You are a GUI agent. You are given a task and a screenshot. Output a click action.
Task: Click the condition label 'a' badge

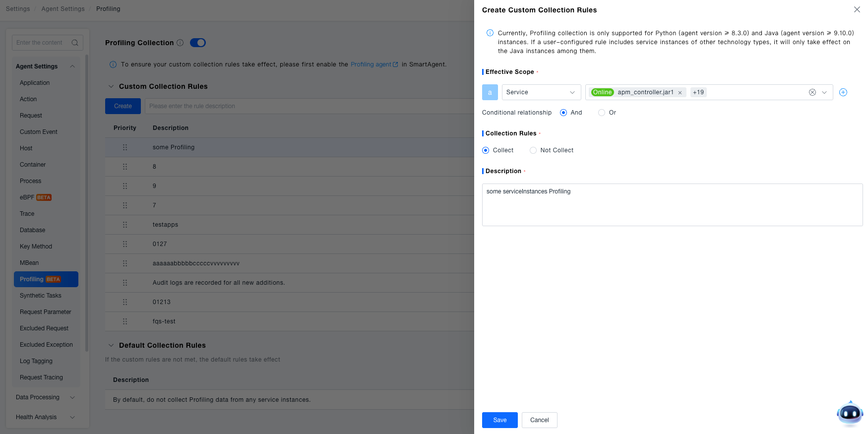(x=490, y=92)
